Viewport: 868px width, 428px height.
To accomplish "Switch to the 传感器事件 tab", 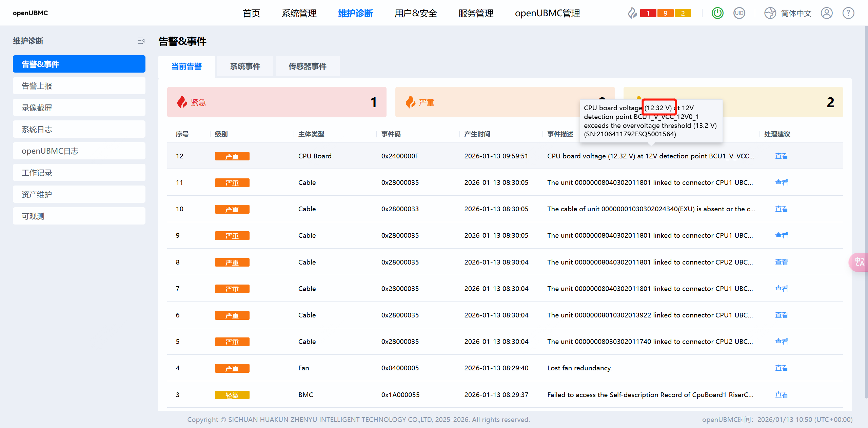I will [x=307, y=66].
